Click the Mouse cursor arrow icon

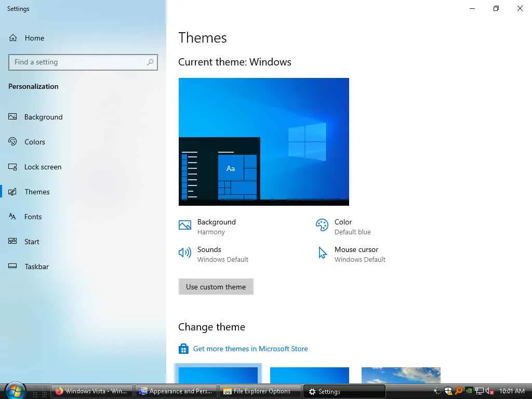point(322,253)
